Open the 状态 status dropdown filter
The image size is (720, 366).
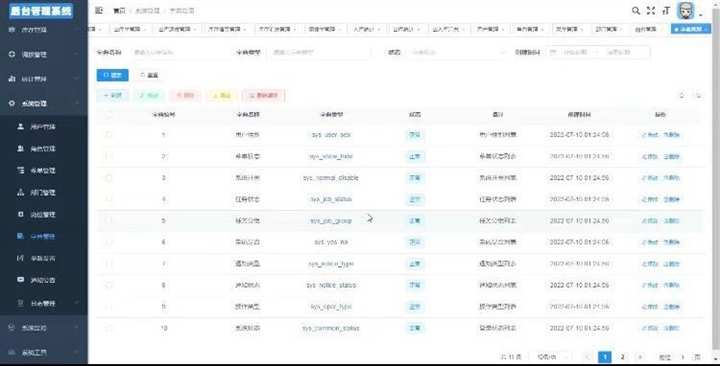click(456, 52)
